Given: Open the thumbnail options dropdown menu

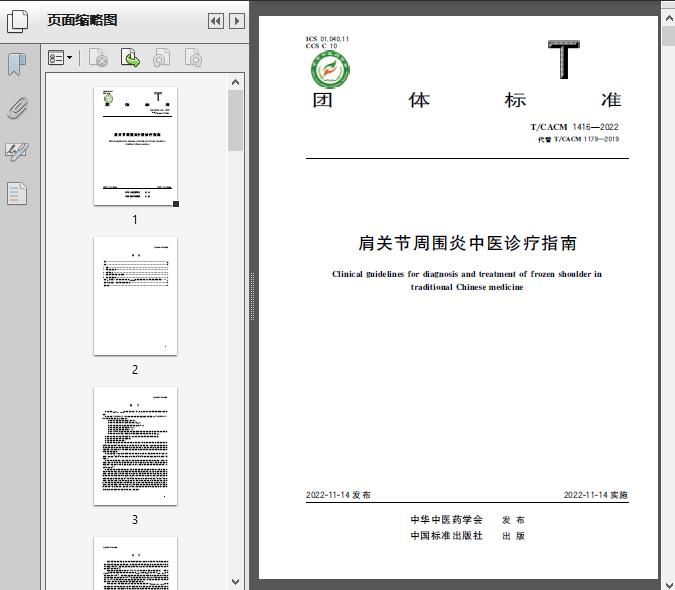Looking at the screenshot, I should (60, 58).
